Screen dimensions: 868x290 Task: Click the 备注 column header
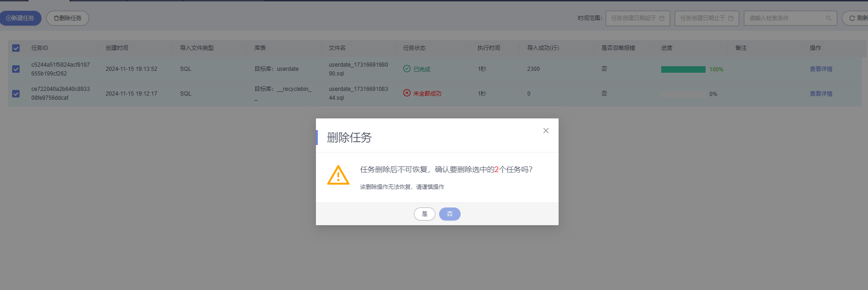pos(741,48)
